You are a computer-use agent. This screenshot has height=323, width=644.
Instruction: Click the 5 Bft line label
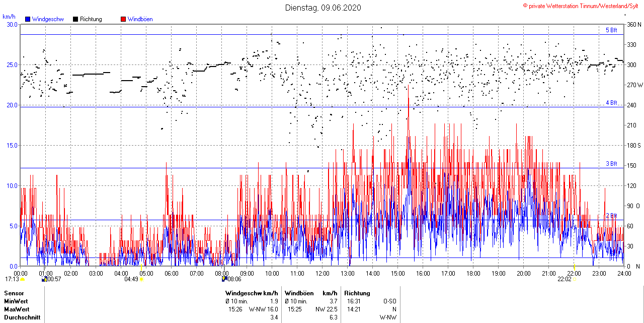click(x=611, y=30)
